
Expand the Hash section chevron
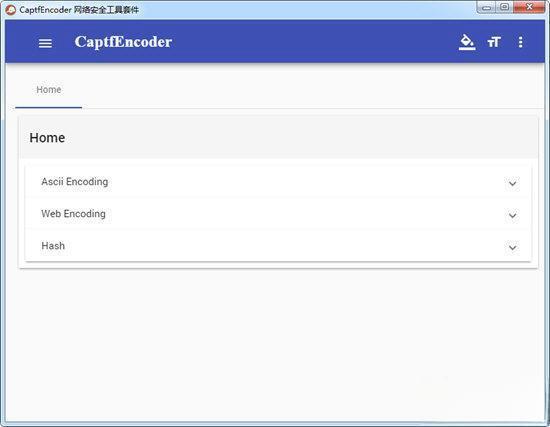512,248
